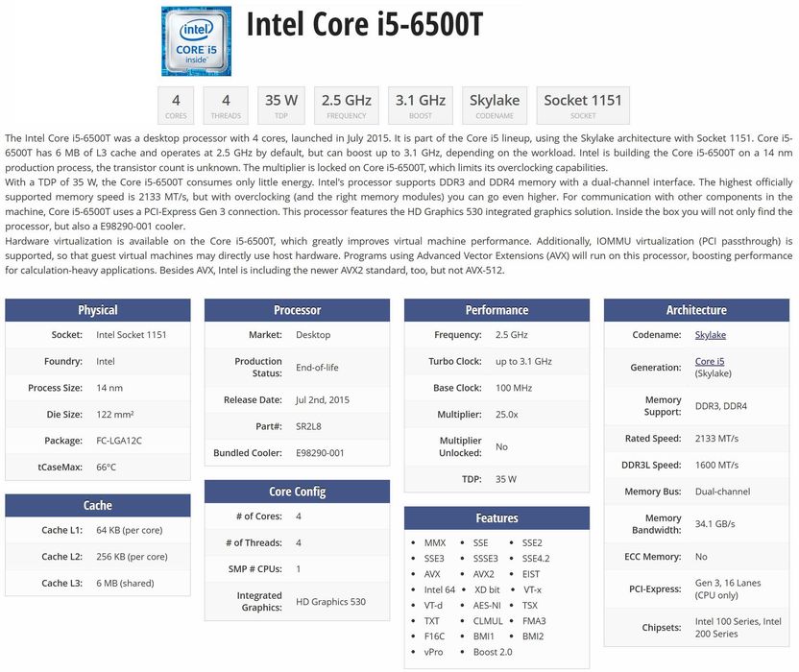Select the 'SR2L8' part number

click(308, 426)
